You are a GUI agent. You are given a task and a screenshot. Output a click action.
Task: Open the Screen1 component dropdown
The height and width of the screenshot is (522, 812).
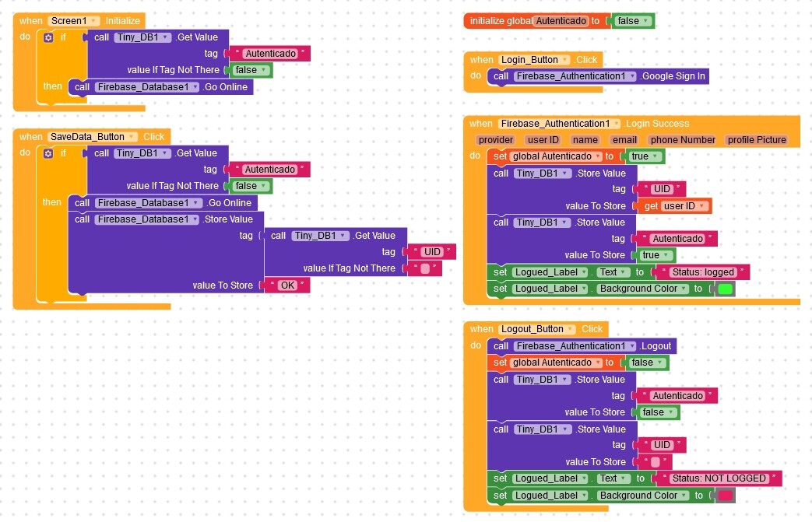point(73,21)
